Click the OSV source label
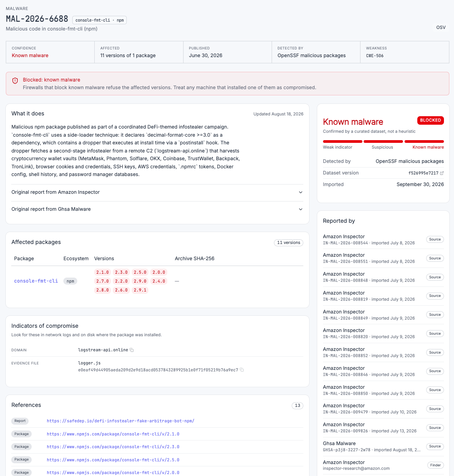 pos(441,27)
